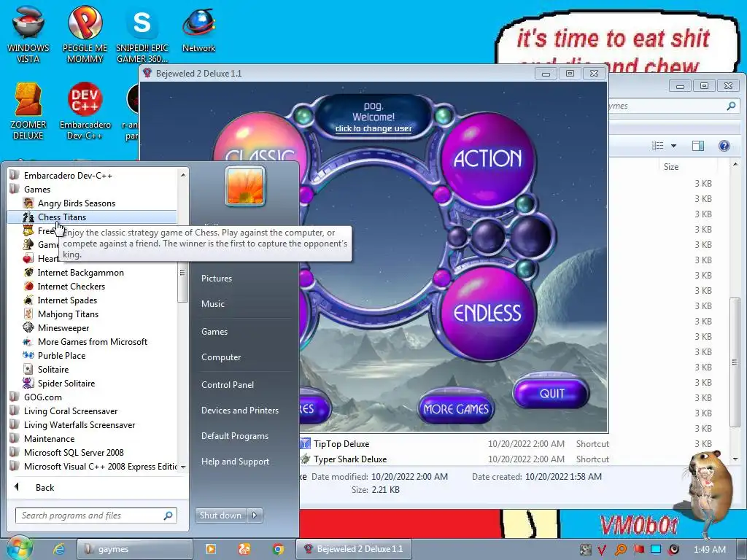
Task: Click the Internet Checkers icon
Action: (28, 286)
